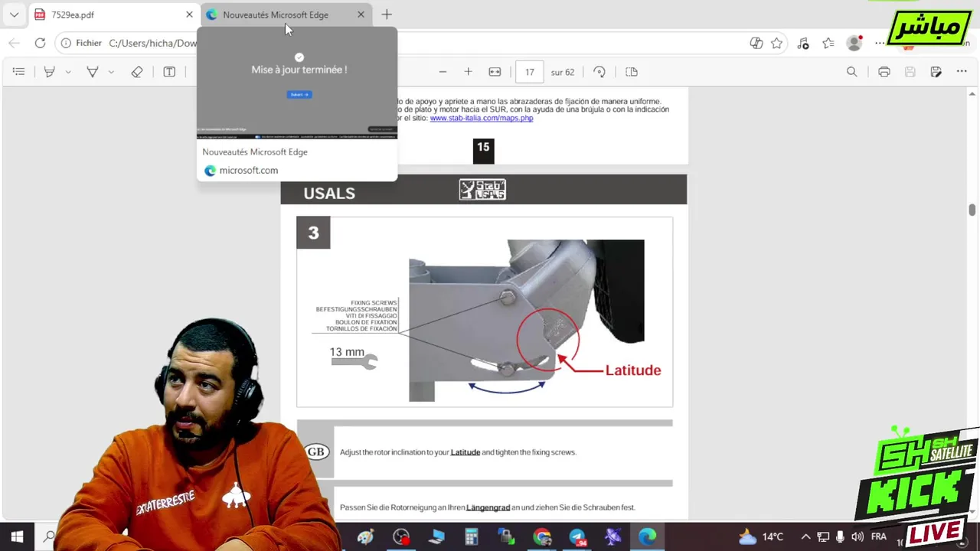
Task: Open Microsoft Edge from taskbar
Action: [648, 537]
